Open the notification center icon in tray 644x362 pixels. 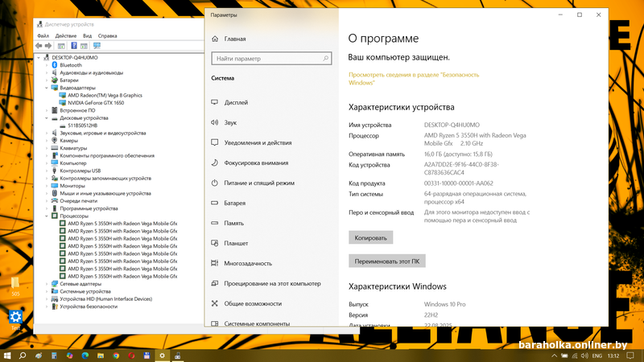630,356
